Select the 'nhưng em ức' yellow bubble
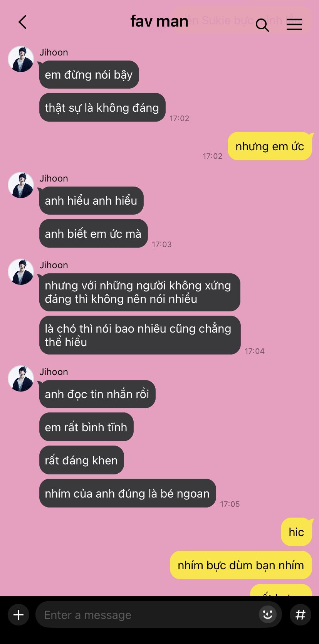Screen dimensions: 319x644 tap(270, 146)
